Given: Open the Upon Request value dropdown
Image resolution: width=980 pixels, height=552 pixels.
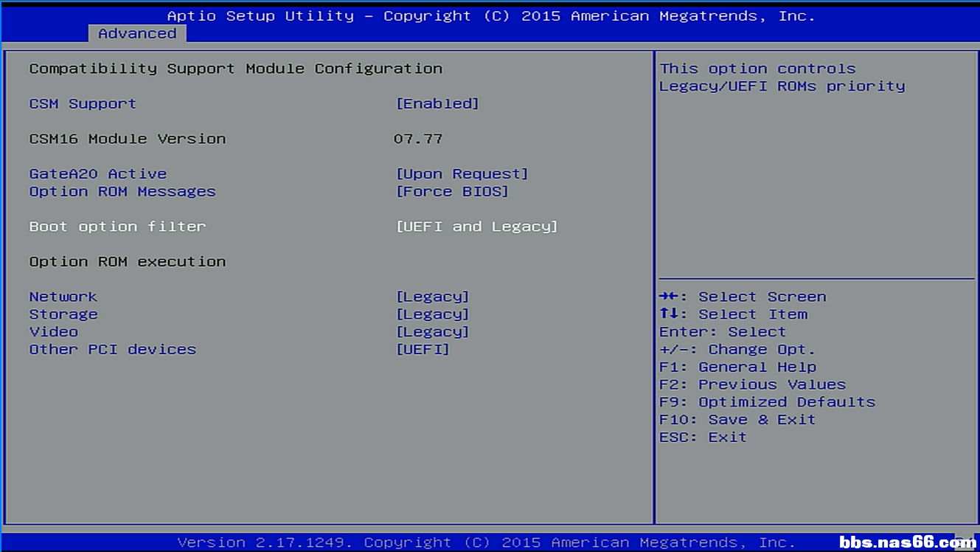Looking at the screenshot, I should point(462,174).
